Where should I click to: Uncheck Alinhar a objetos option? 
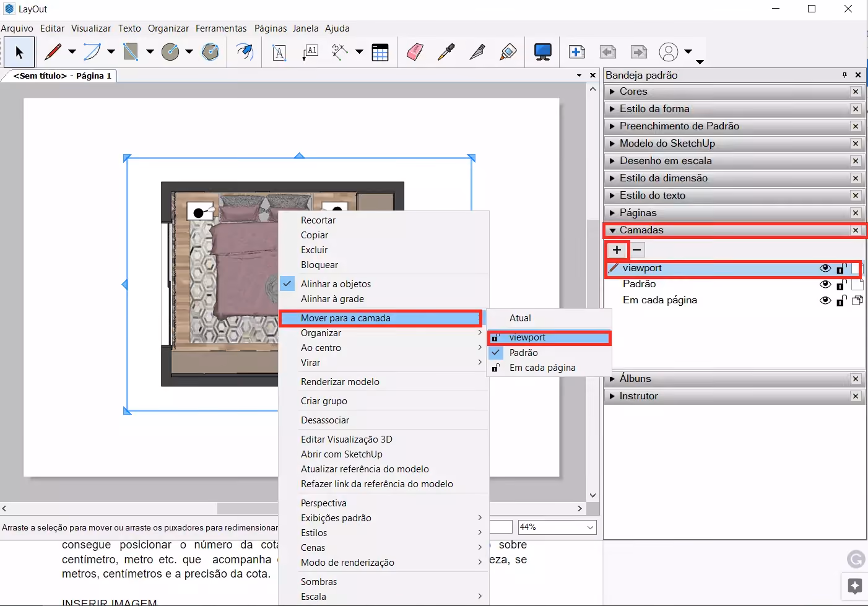[x=336, y=284]
